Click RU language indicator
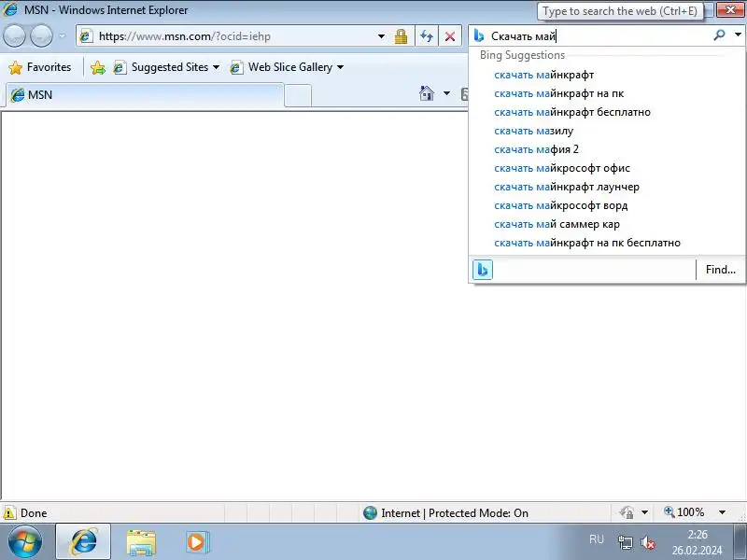This screenshot has height=560, width=747. click(597, 539)
